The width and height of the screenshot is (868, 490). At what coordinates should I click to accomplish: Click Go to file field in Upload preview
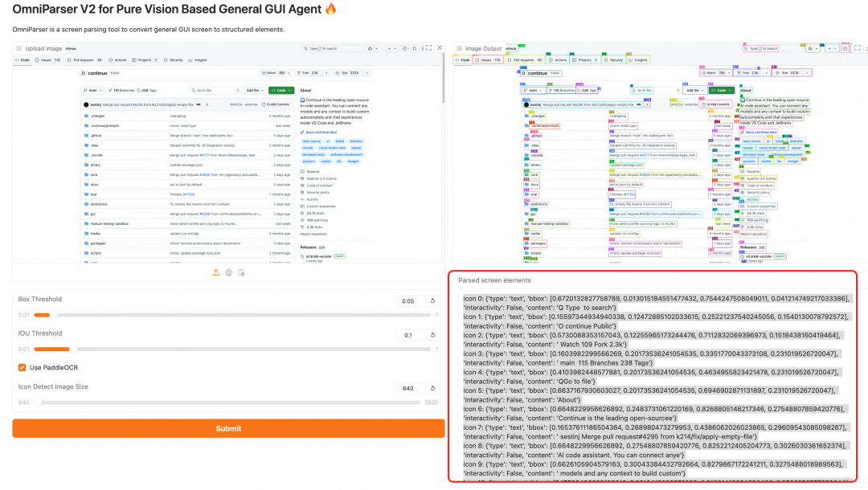click(x=215, y=90)
